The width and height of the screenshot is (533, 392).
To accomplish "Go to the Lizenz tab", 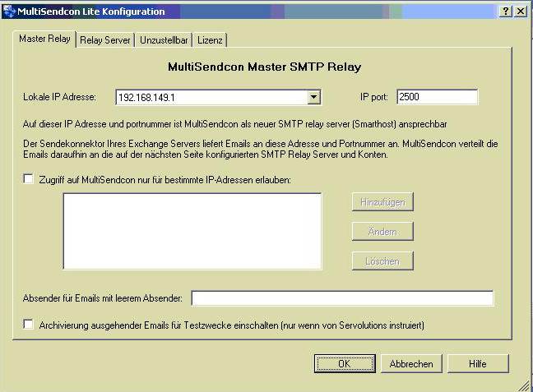I will [210, 39].
